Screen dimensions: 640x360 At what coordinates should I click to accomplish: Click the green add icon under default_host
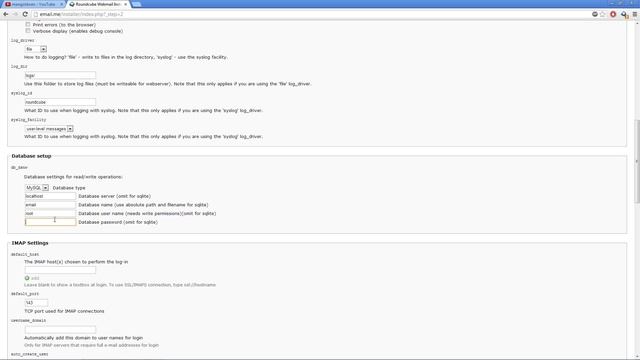pos(27,278)
